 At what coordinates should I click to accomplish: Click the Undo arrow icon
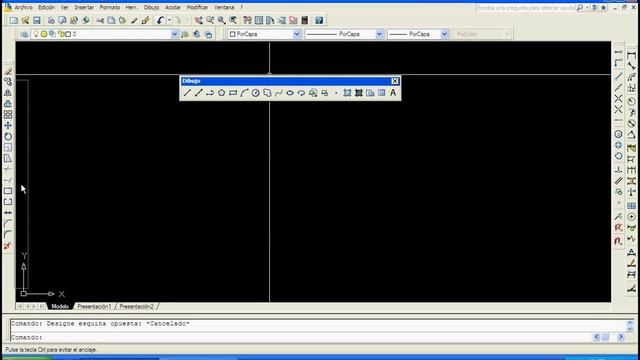coord(160,20)
